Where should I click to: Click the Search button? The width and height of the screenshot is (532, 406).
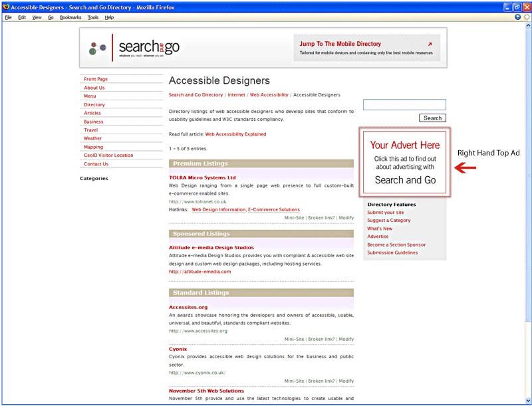[x=433, y=118]
